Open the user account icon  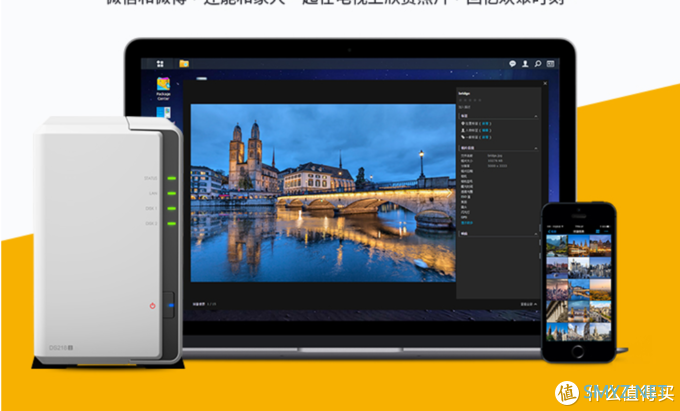(525, 63)
